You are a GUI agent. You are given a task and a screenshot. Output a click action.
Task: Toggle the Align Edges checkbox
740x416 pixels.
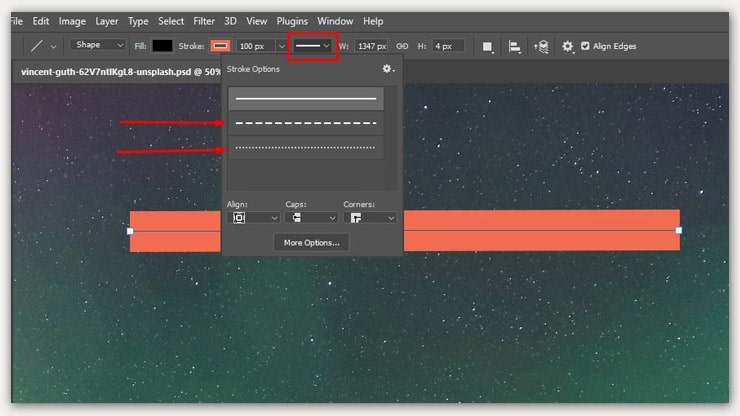pos(585,46)
